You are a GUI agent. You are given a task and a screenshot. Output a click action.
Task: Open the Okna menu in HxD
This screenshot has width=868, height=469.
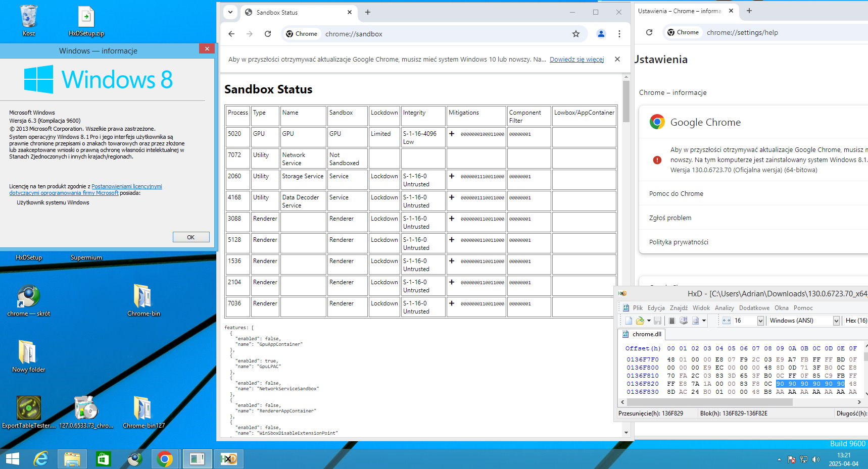click(782, 308)
